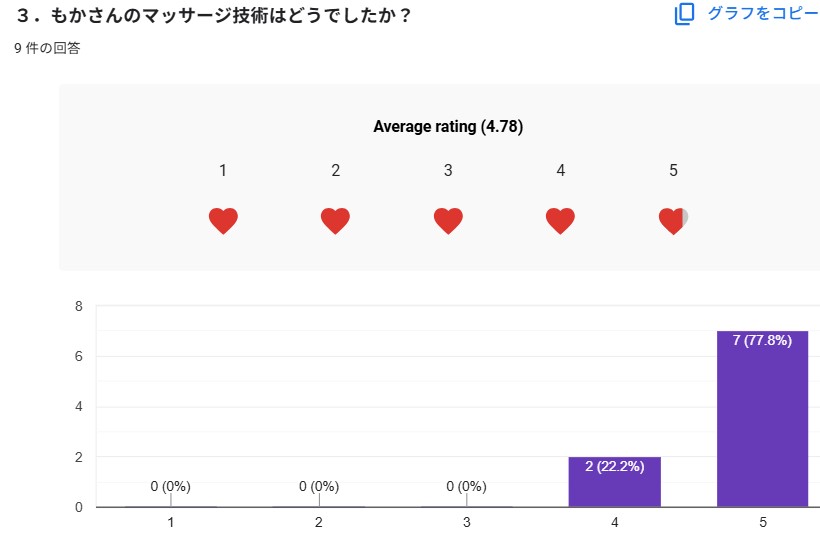This screenshot has width=820, height=547.
Task: Click the x-axis label 3 under chart
Action: coord(467,522)
